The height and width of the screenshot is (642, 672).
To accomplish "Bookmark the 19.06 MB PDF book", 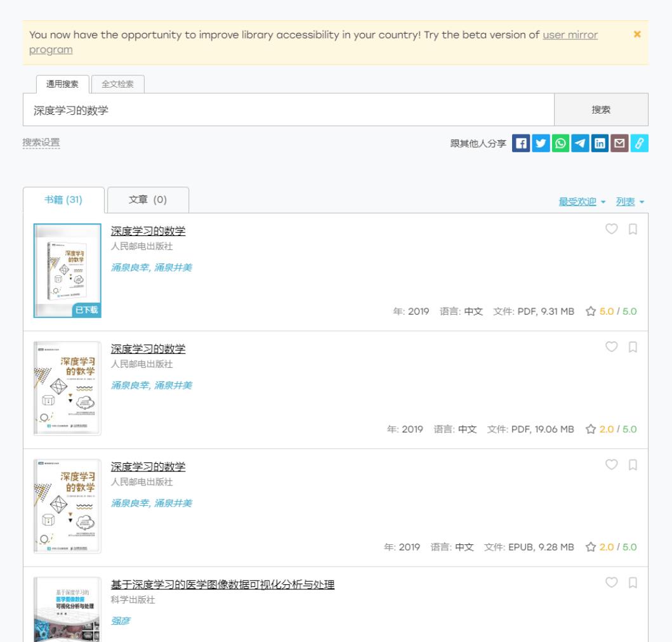I will click(633, 347).
